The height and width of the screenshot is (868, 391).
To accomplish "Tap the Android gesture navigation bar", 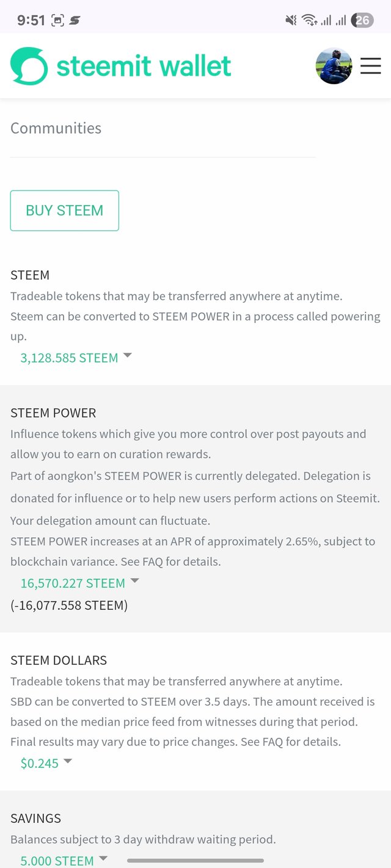I will (195, 861).
